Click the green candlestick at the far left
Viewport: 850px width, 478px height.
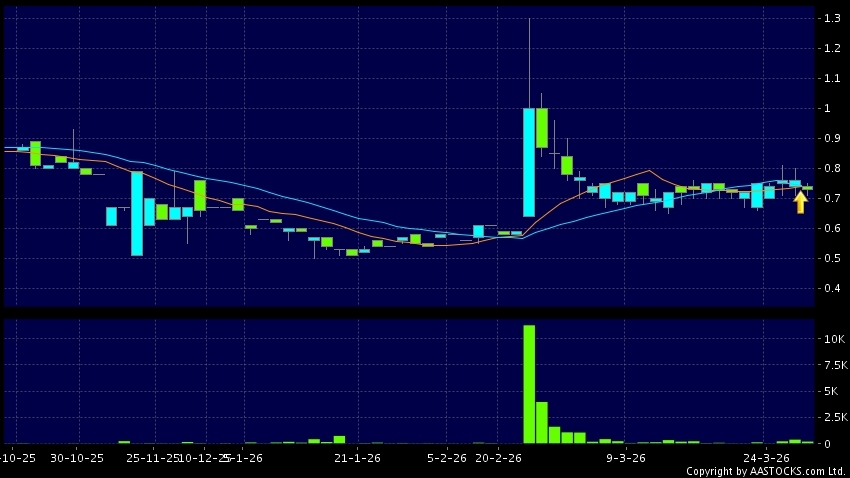[x=35, y=153]
